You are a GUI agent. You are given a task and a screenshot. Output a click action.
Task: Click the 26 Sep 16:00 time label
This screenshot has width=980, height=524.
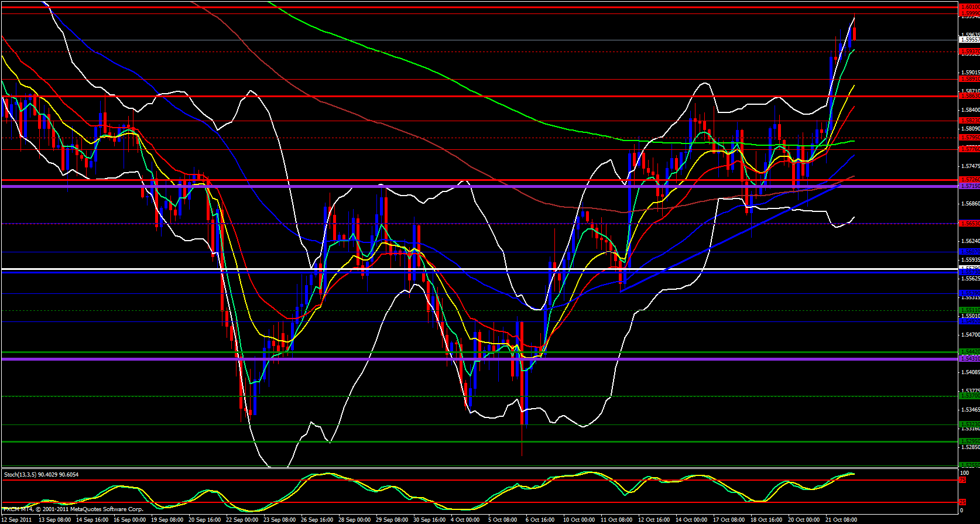pyautogui.click(x=317, y=520)
